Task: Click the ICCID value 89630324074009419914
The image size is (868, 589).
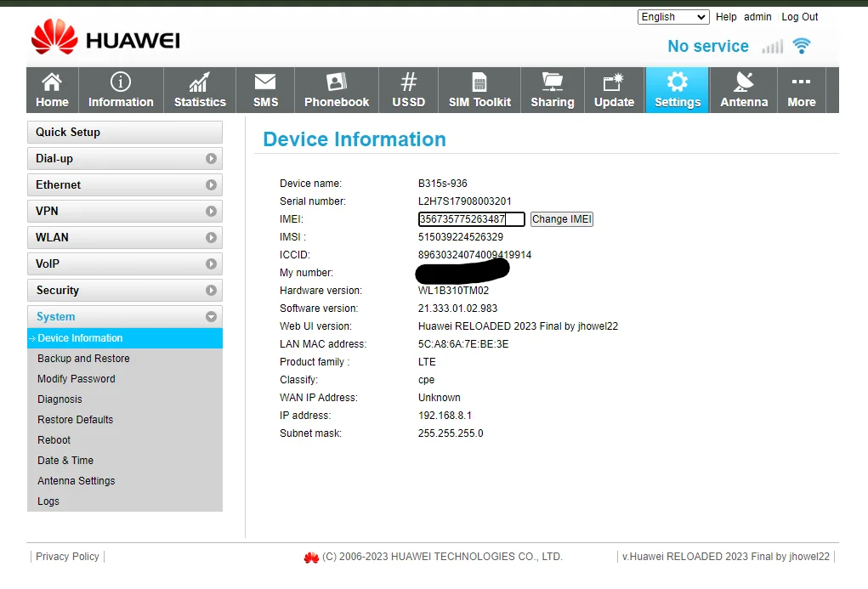Action: 474,255
